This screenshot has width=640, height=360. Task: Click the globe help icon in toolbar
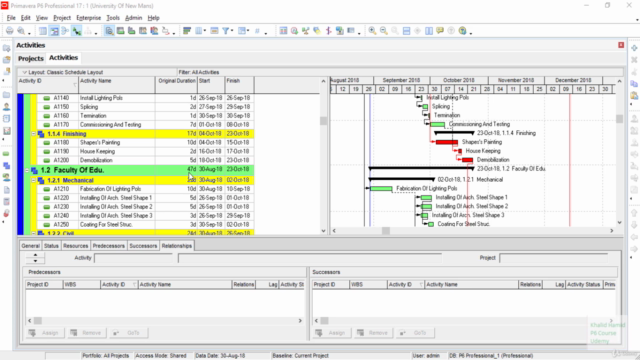tap(462, 31)
